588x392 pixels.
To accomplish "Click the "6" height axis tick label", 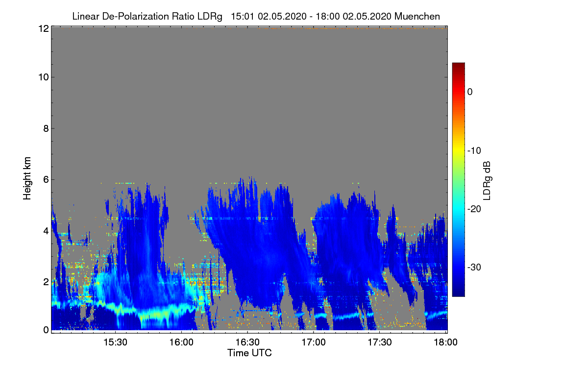I will [x=46, y=179].
